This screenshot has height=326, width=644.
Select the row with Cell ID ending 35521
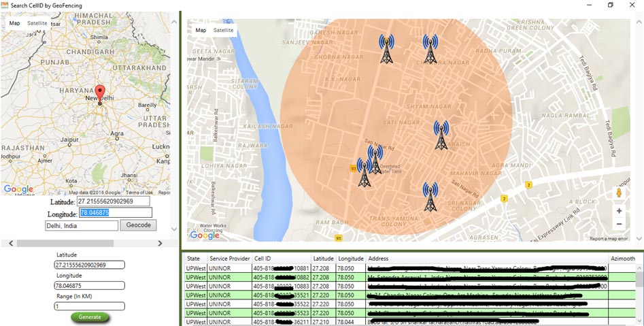(x=410, y=295)
